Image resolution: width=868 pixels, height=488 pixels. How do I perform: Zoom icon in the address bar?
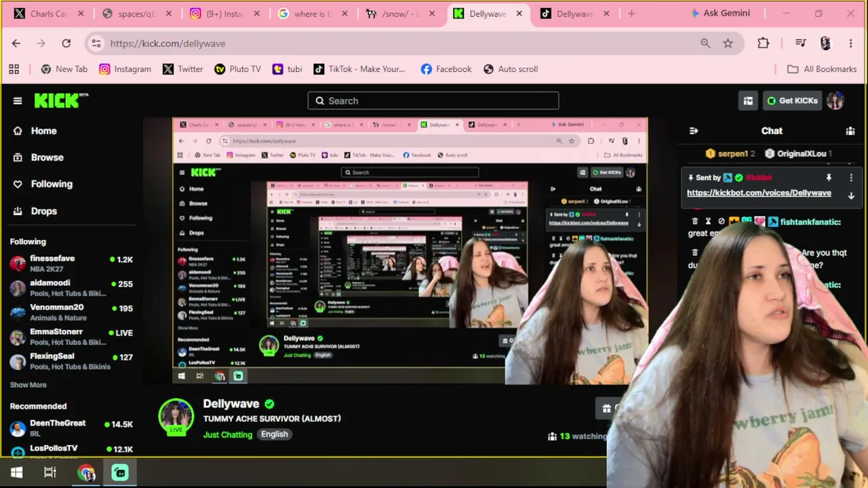coord(705,43)
